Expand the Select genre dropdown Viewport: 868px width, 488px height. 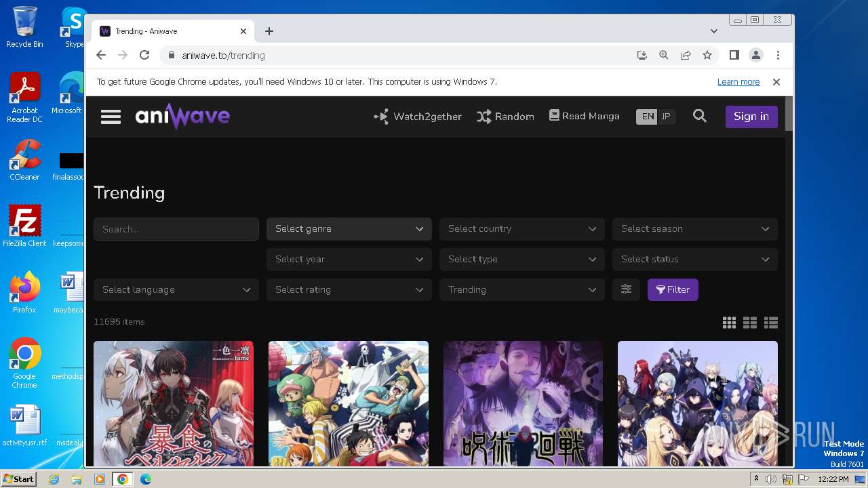[x=349, y=229]
